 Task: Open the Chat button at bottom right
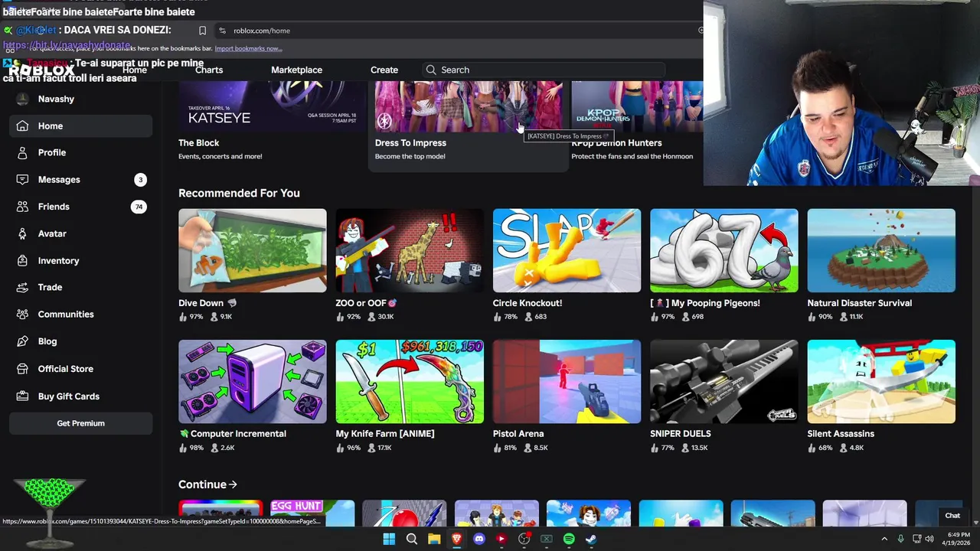pos(952,516)
